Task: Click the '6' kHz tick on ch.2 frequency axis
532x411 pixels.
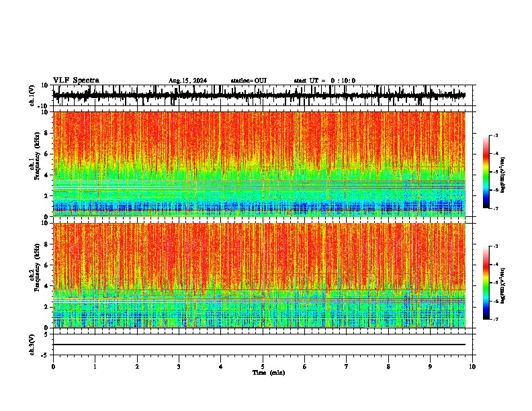Action: point(46,265)
